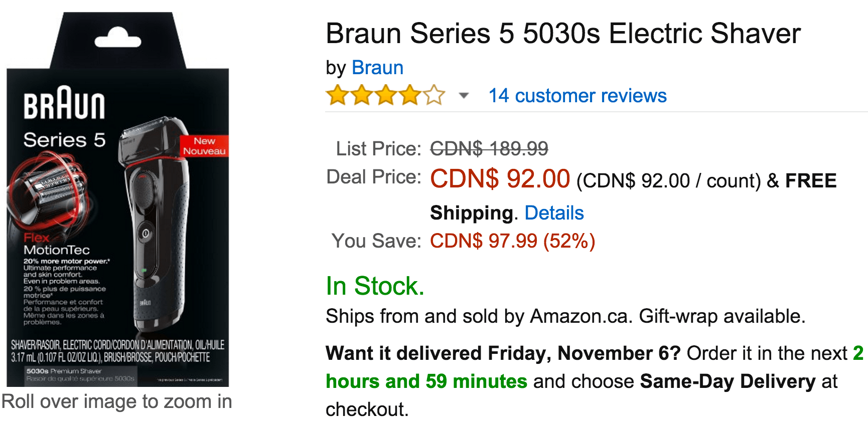Click the Braun logo on the package image
This screenshot has height=425, width=868.
pos(64,104)
